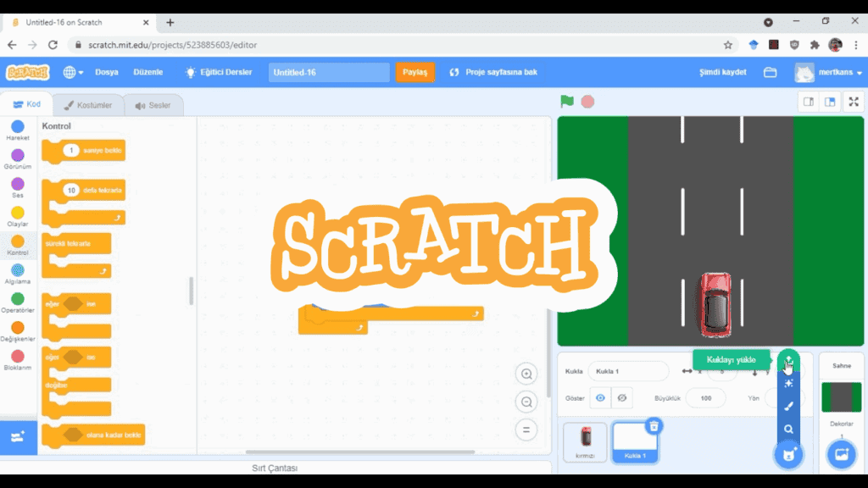Switch to small stage layout

click(808, 102)
